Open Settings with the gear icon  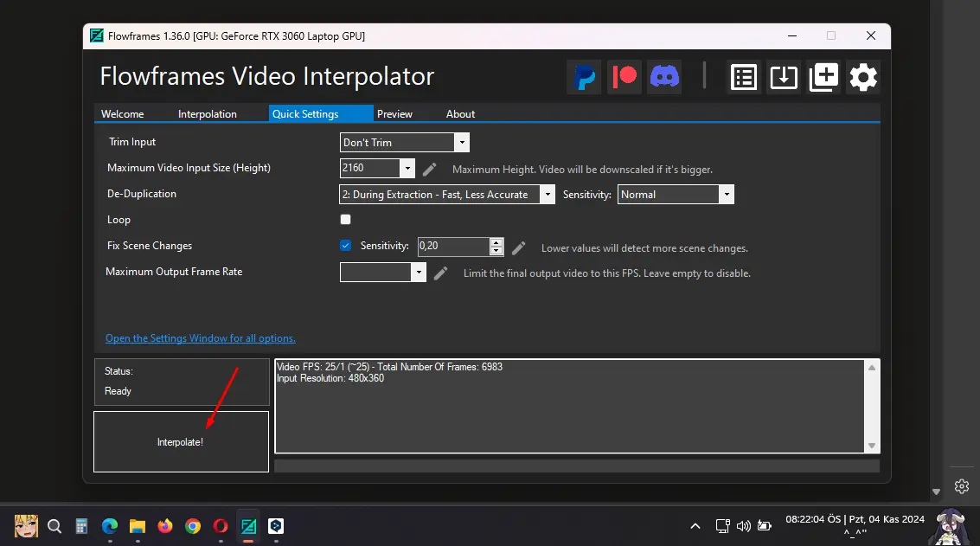click(x=863, y=78)
